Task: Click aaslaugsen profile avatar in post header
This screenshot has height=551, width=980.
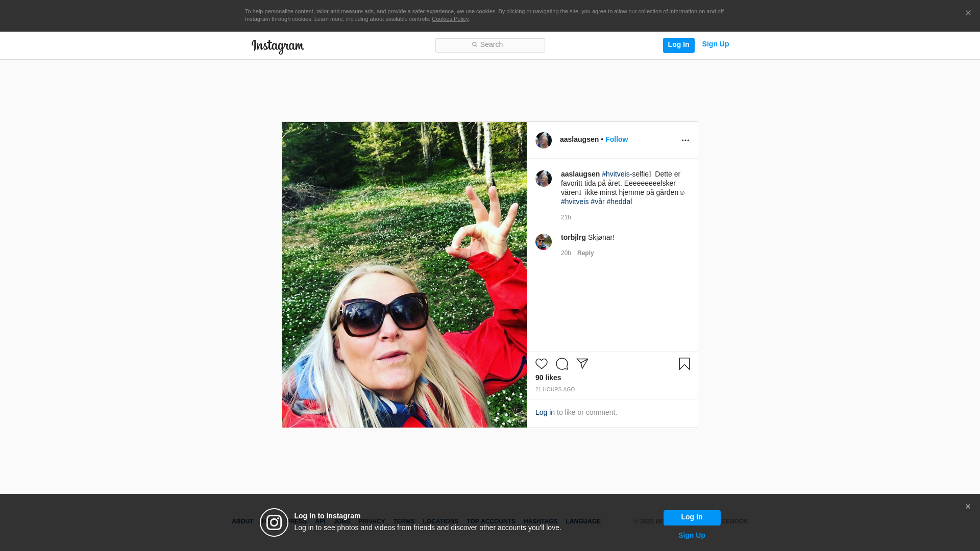Action: 543,140
